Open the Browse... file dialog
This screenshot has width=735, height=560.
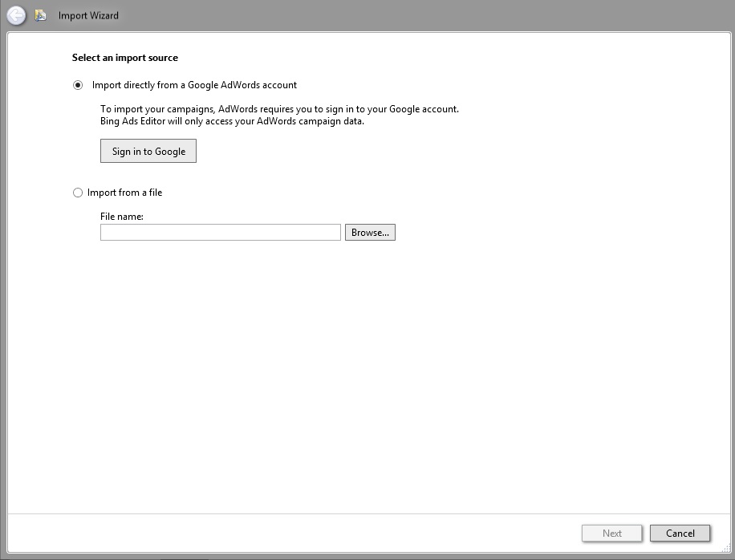point(371,233)
